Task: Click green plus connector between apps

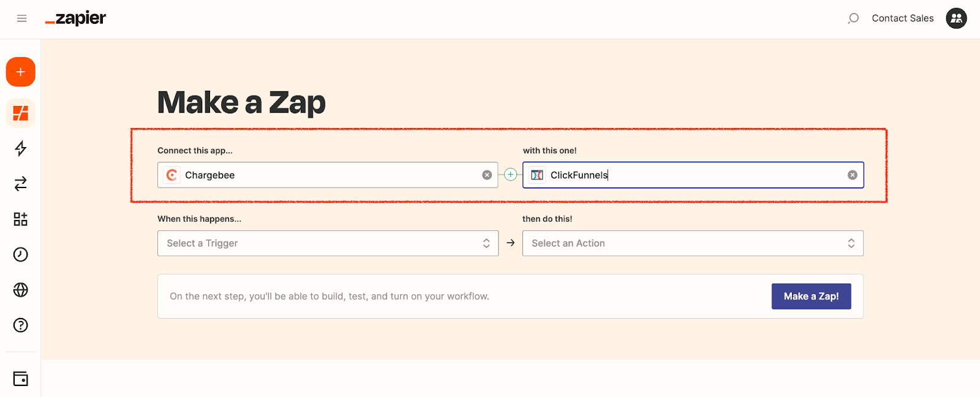Action: pyautogui.click(x=510, y=175)
